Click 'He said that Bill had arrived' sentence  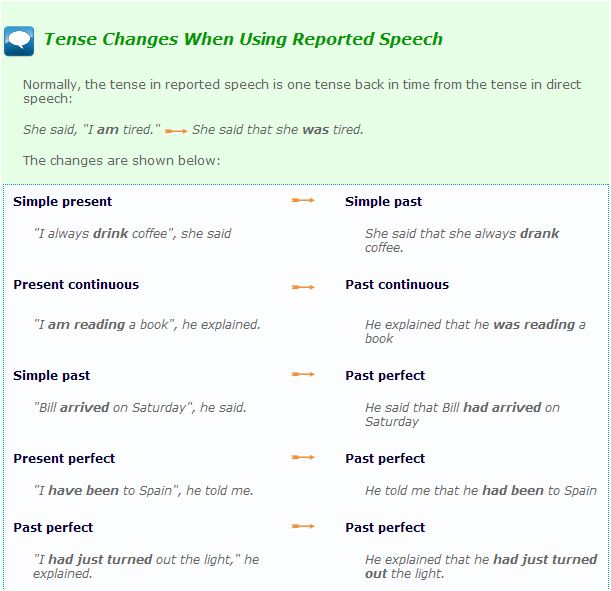click(461, 414)
